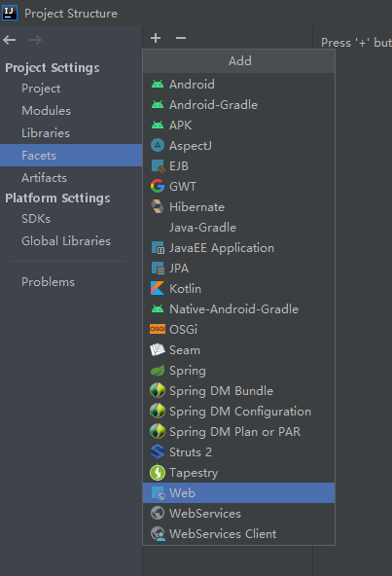Choose APK in the Add list

tap(239, 126)
